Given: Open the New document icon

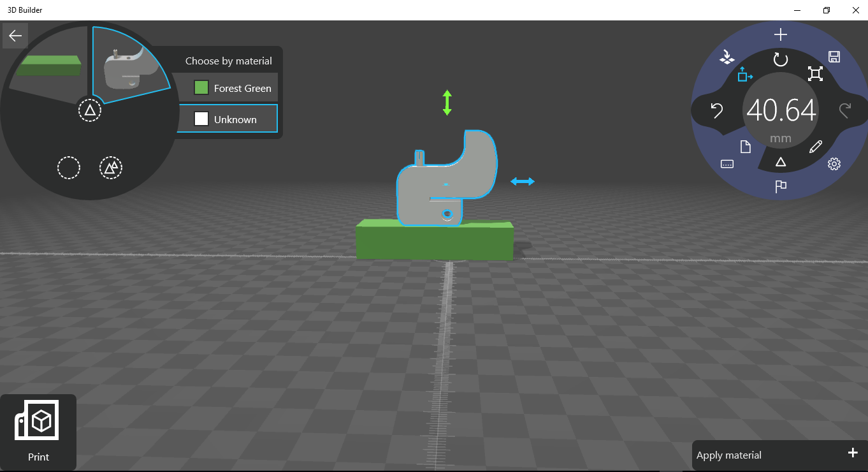Looking at the screenshot, I should tap(745, 146).
